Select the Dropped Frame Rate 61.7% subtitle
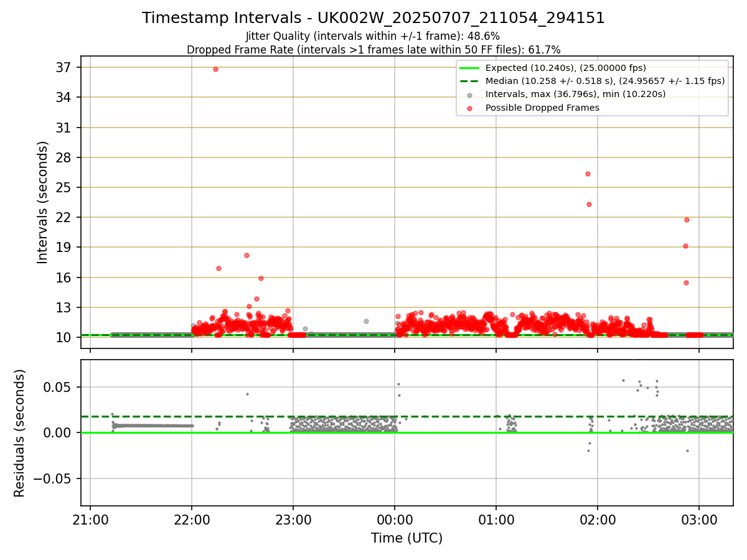This screenshot has width=747, height=560. 374,50
